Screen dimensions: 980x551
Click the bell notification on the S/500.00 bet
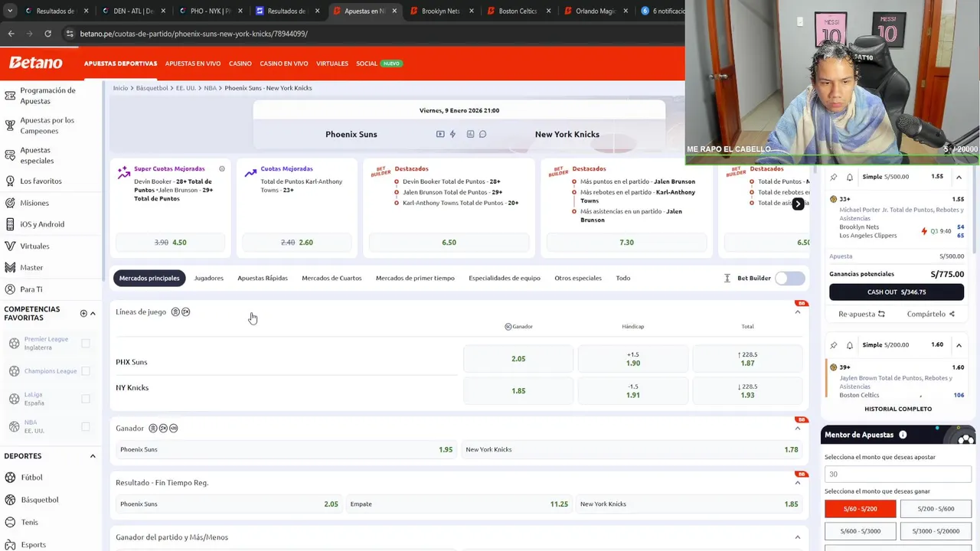click(x=850, y=177)
